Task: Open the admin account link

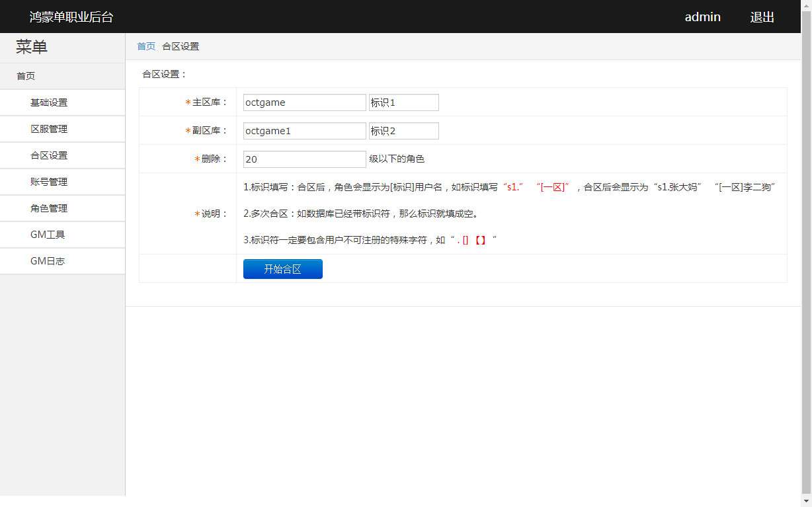Action: (702, 17)
